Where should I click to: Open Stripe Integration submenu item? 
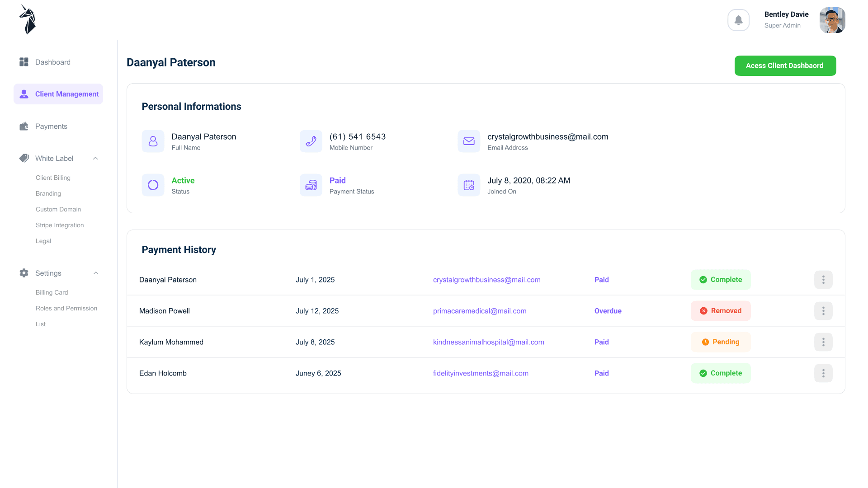(60, 225)
